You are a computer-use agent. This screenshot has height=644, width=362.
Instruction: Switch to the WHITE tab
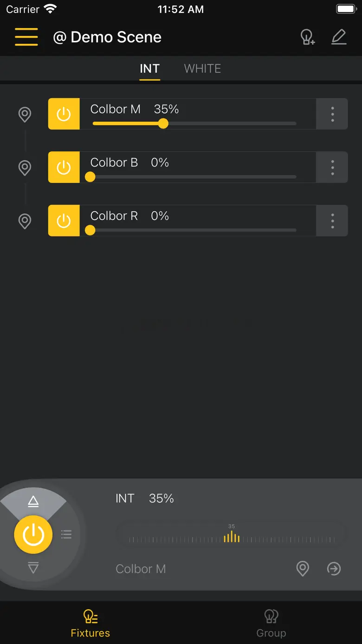click(x=202, y=69)
